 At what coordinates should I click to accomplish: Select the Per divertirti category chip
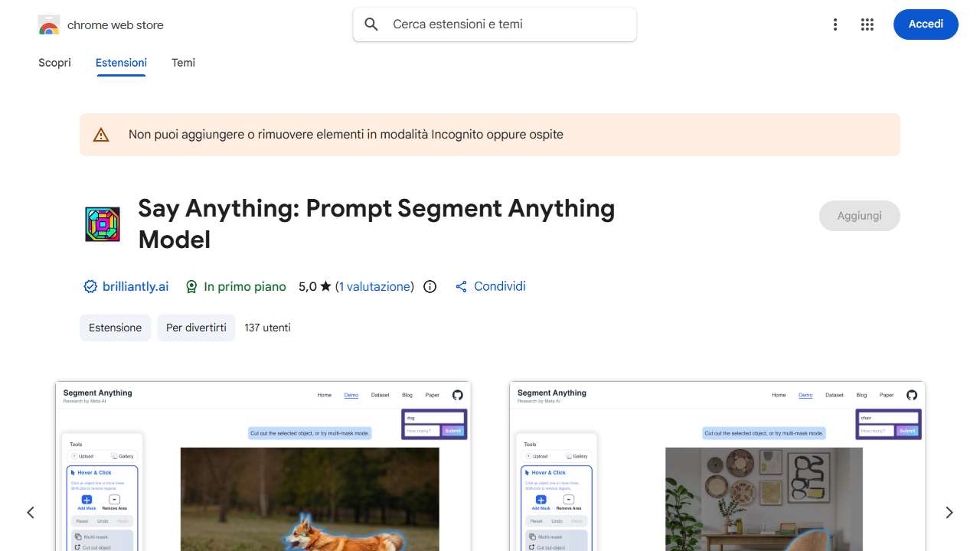tap(196, 328)
